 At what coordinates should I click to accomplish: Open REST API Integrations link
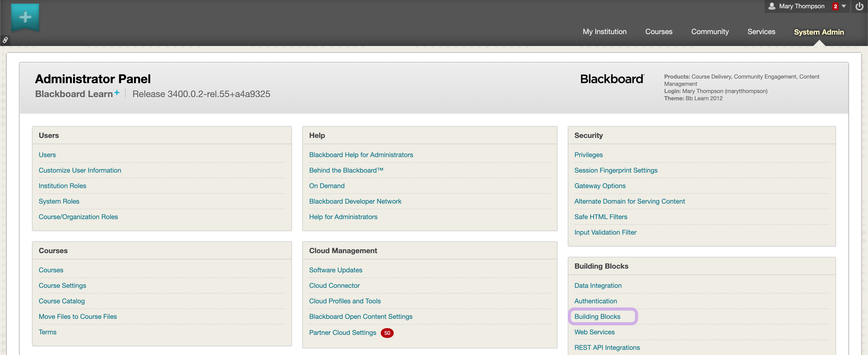(607, 347)
